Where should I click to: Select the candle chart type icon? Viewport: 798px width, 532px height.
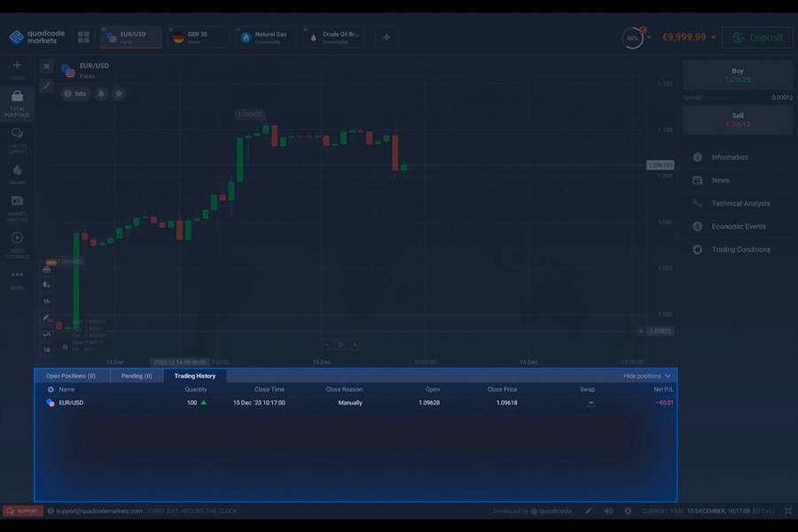46,284
